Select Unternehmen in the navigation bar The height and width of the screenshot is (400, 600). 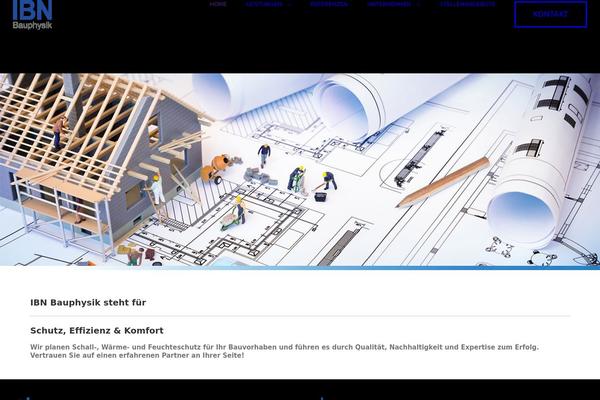(x=388, y=4)
